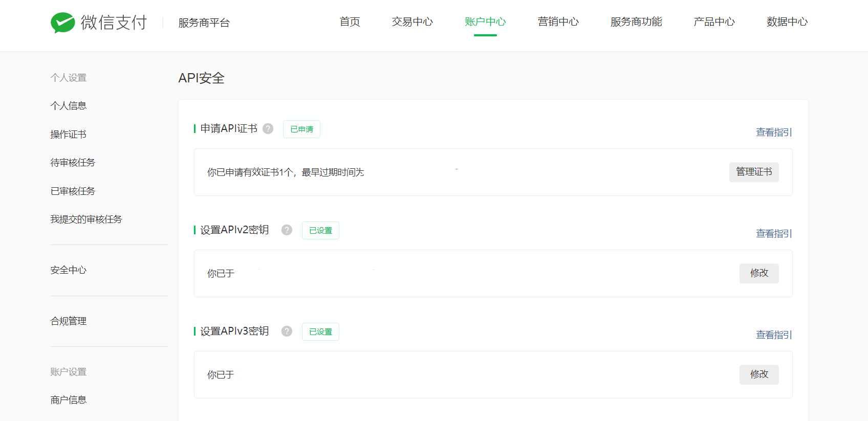The image size is (868, 421).
Task: Click the 服务商平台 header text
Action: click(204, 23)
